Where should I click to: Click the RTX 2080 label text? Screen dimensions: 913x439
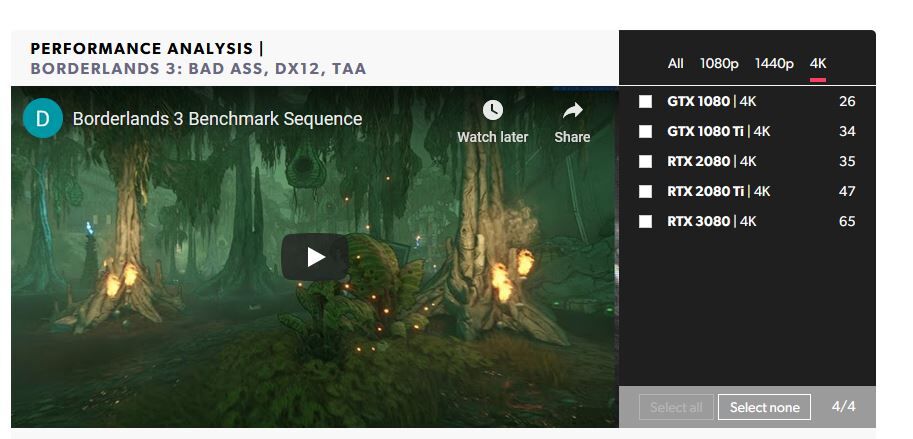(698, 161)
